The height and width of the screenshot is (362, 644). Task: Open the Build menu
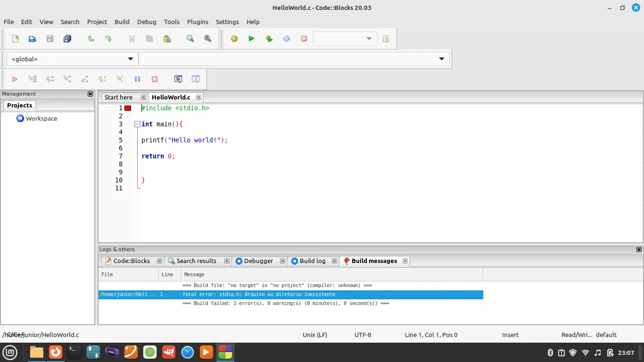point(122,22)
